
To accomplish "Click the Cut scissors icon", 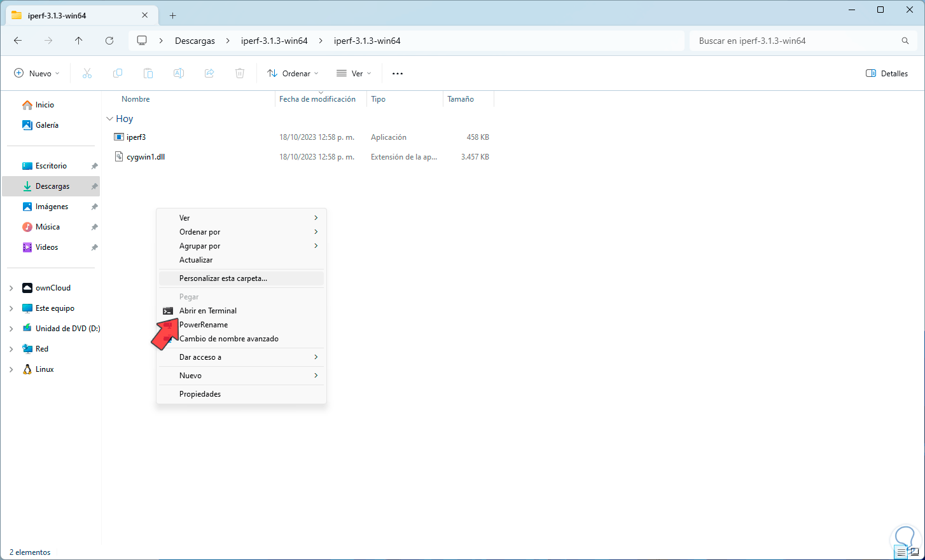I will (x=87, y=74).
